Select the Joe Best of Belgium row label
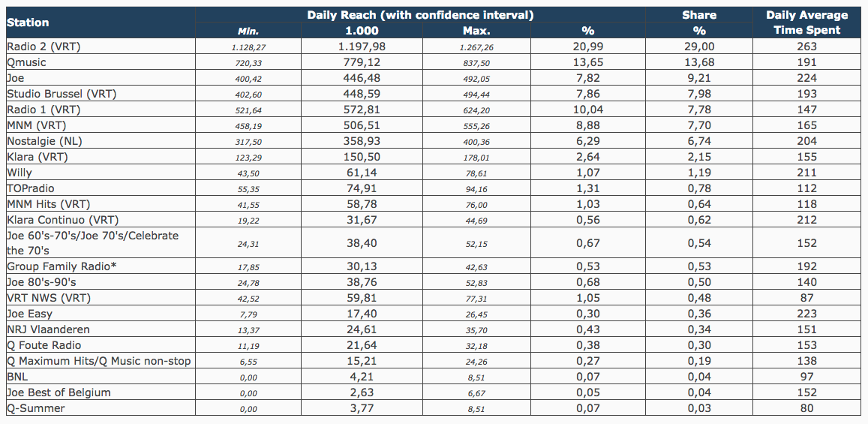 [x=59, y=392]
